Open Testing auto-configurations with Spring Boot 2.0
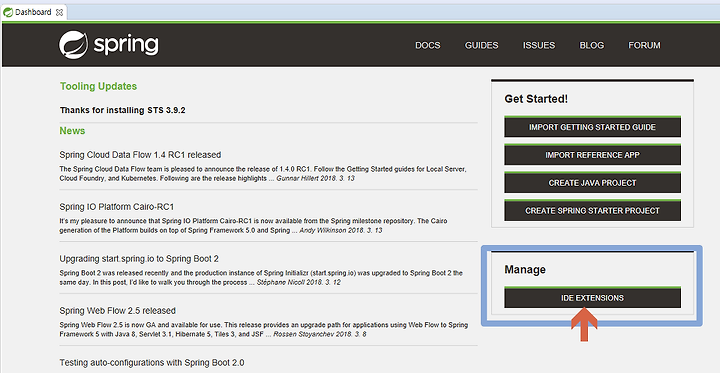 point(152,362)
